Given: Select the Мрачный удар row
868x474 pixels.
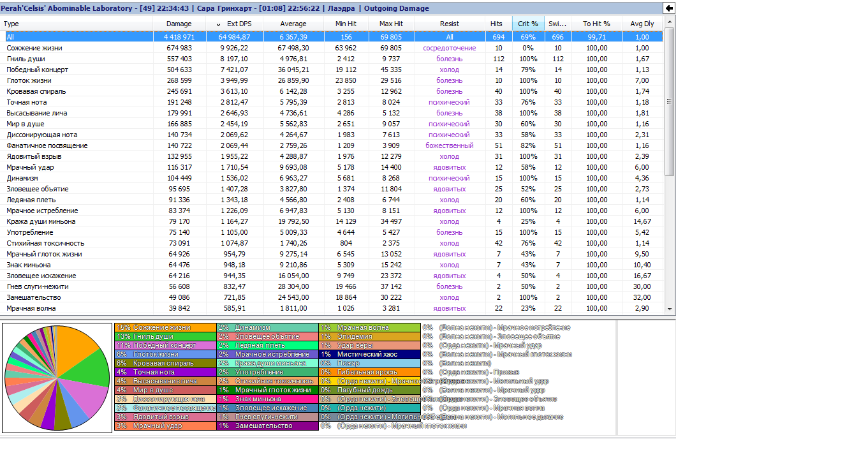Looking at the screenshot, I should coord(332,167).
